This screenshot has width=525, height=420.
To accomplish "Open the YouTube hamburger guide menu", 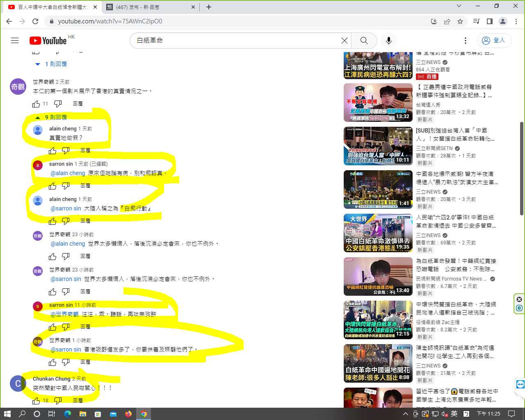I will tap(15, 41).
